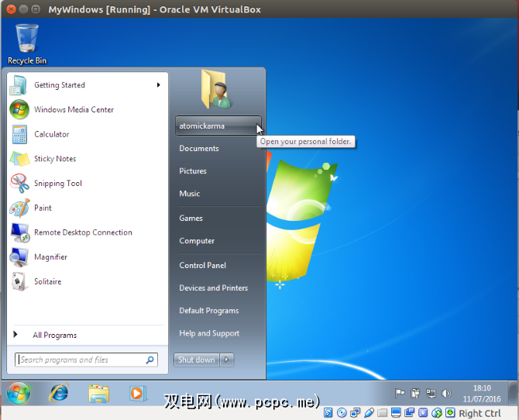The width and height of the screenshot is (519, 420).
Task: Open the atomickarma personal folder
Action: click(218, 126)
